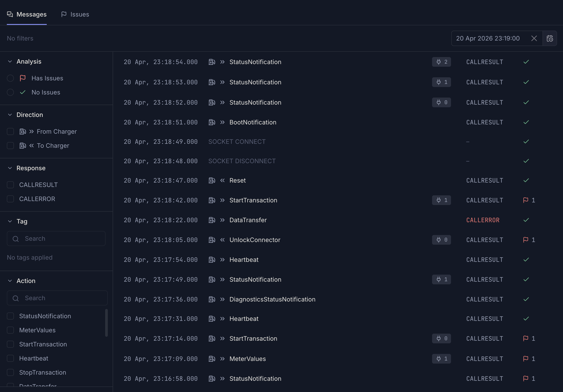Click the charger icon on BootNotification row
This screenshot has width=563, height=392.
coord(212,122)
